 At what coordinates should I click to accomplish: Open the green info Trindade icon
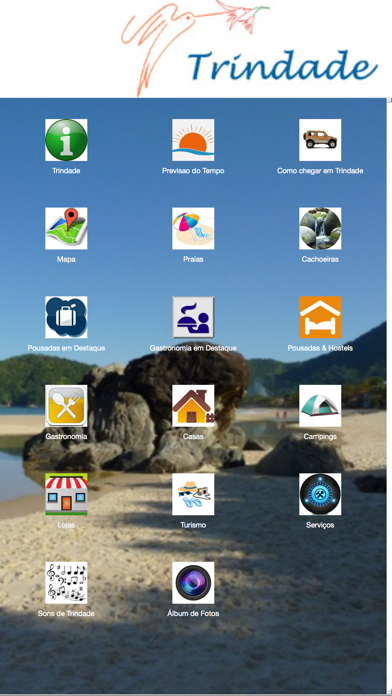point(66,140)
